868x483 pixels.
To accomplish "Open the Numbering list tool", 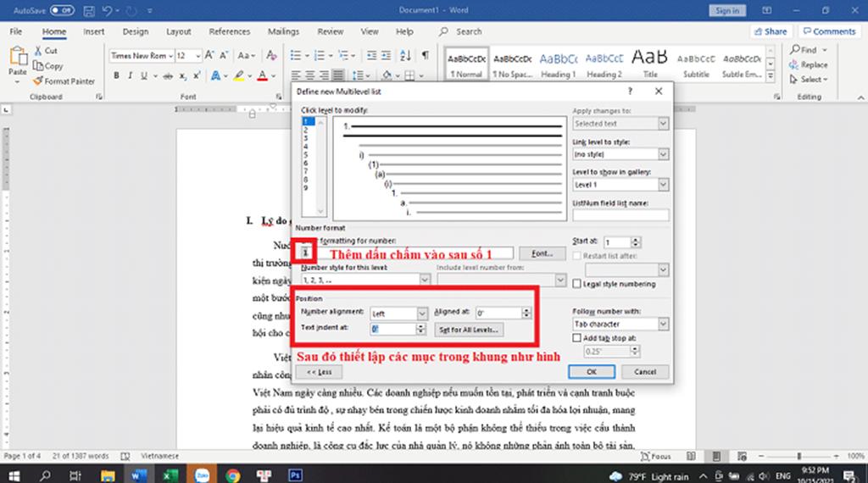I will pos(320,55).
